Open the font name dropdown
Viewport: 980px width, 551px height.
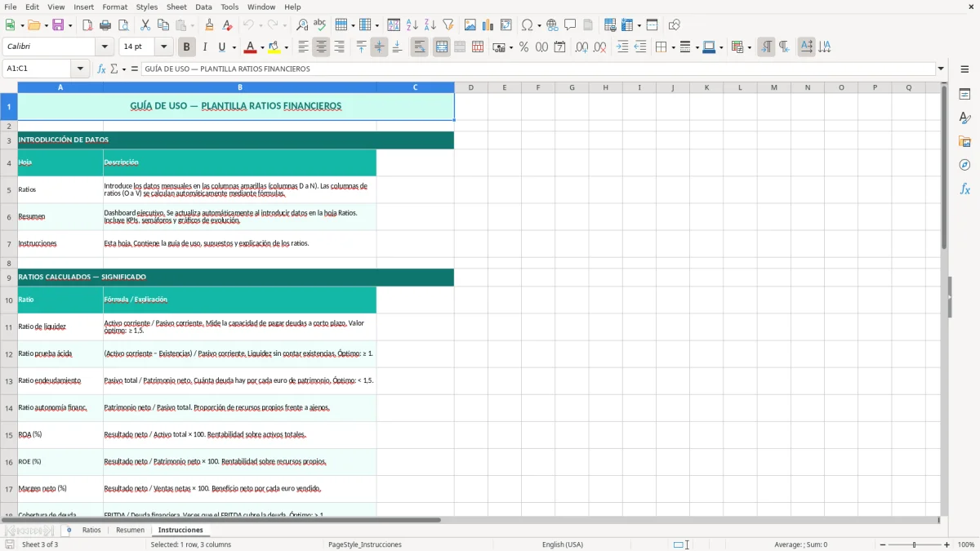point(104,47)
